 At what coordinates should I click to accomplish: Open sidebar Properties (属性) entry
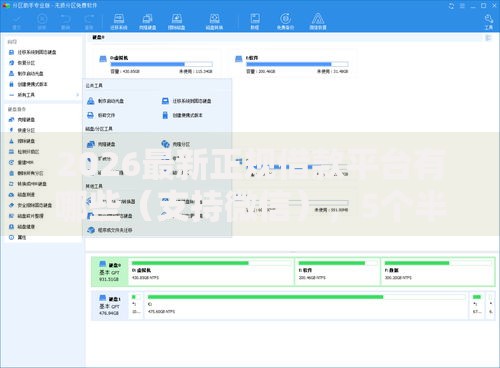point(17,237)
